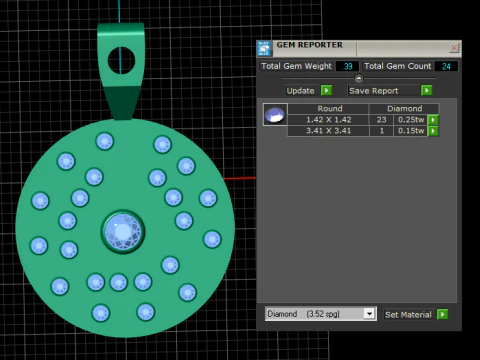The width and height of the screenshot is (480, 360).
Task: Click the green arrow next to Save Report
Action: click(x=427, y=90)
